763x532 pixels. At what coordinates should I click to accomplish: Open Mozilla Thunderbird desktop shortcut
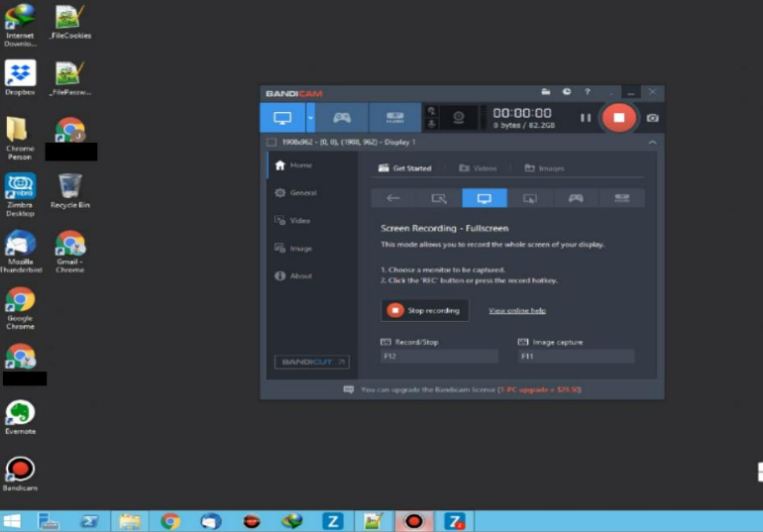(x=21, y=251)
